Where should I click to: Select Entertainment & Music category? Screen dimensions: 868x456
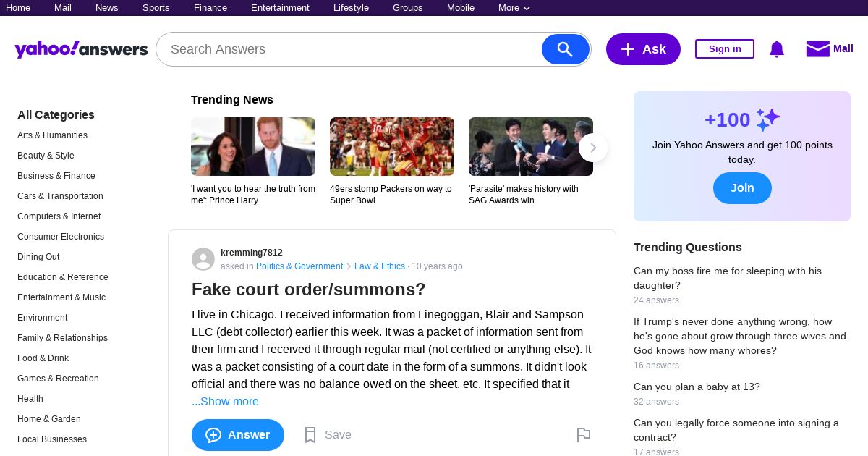[x=61, y=297]
